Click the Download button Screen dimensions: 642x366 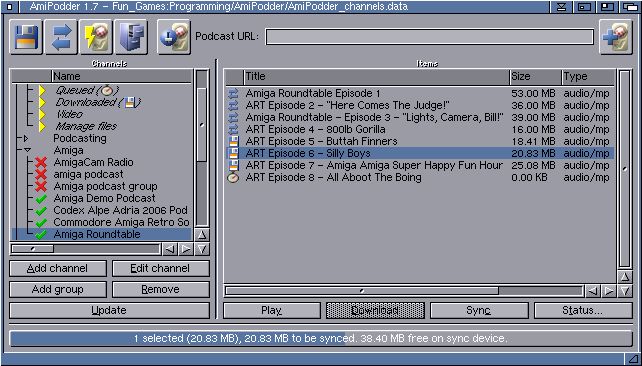click(375, 311)
